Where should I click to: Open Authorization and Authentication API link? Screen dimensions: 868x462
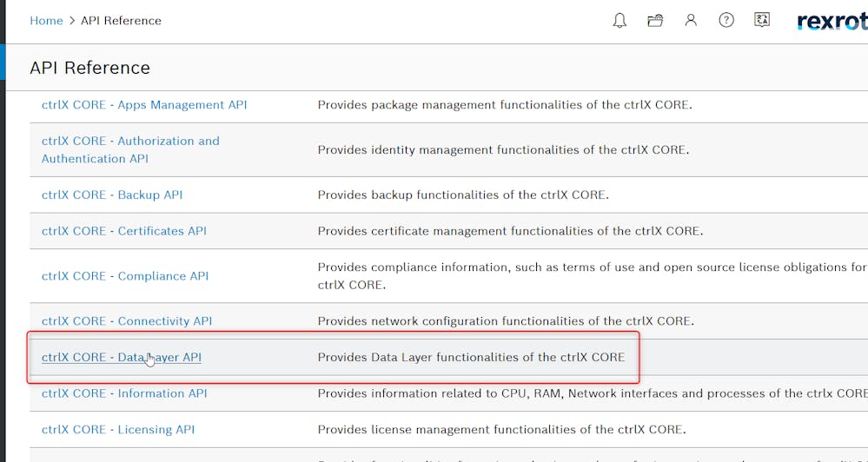[130, 149]
